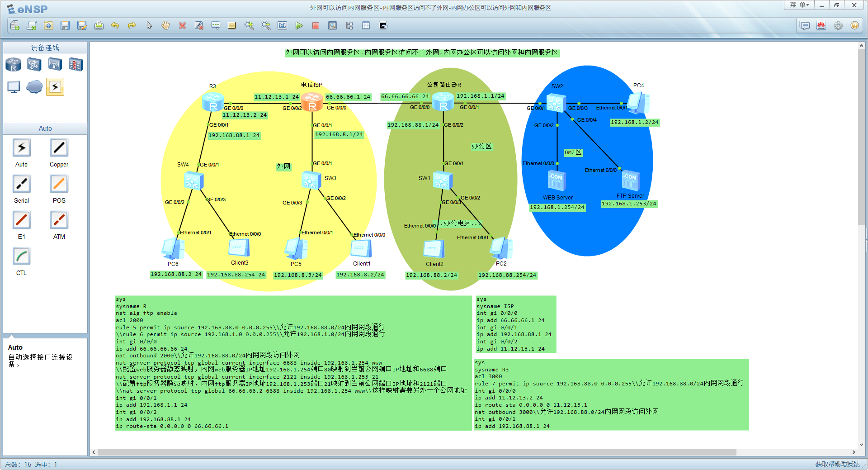Click the vertical scrollbar thumb
Viewport: 868px width, 470px height.
pyautogui.click(x=861, y=137)
